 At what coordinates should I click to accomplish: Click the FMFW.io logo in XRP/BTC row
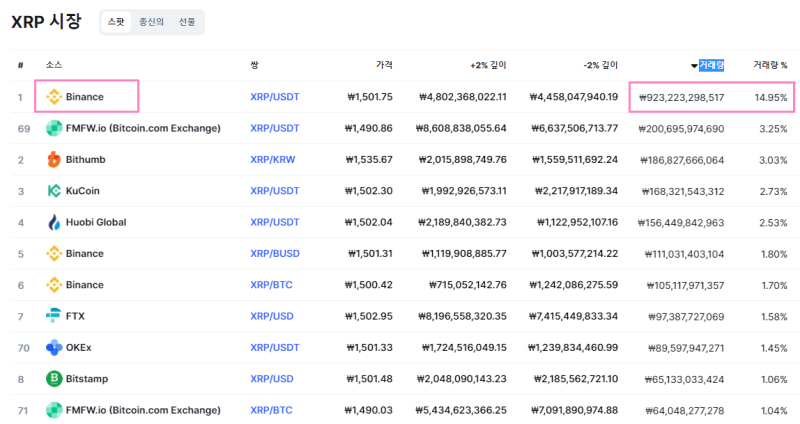[x=54, y=410]
